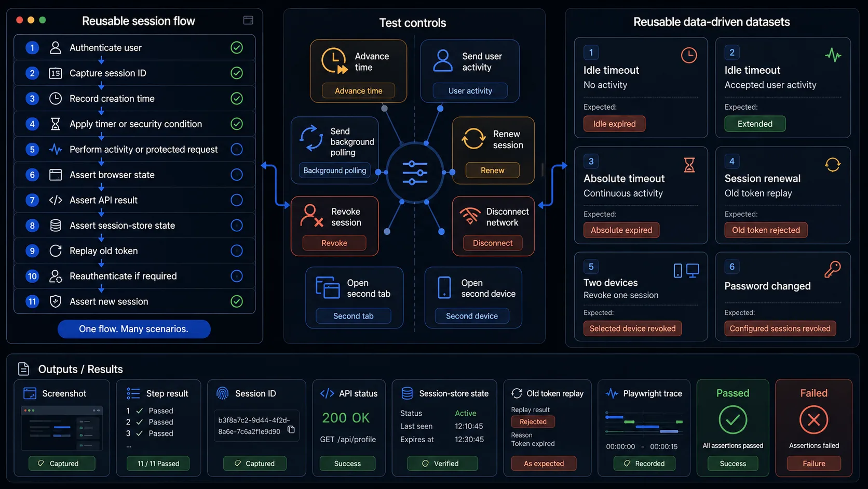This screenshot has width=868, height=489.
Task: Click the hourglass icon beside Apply timer
Action: click(56, 124)
